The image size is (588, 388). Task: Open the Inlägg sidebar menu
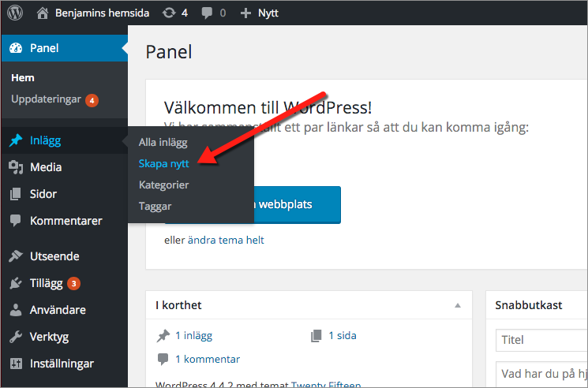click(65, 140)
